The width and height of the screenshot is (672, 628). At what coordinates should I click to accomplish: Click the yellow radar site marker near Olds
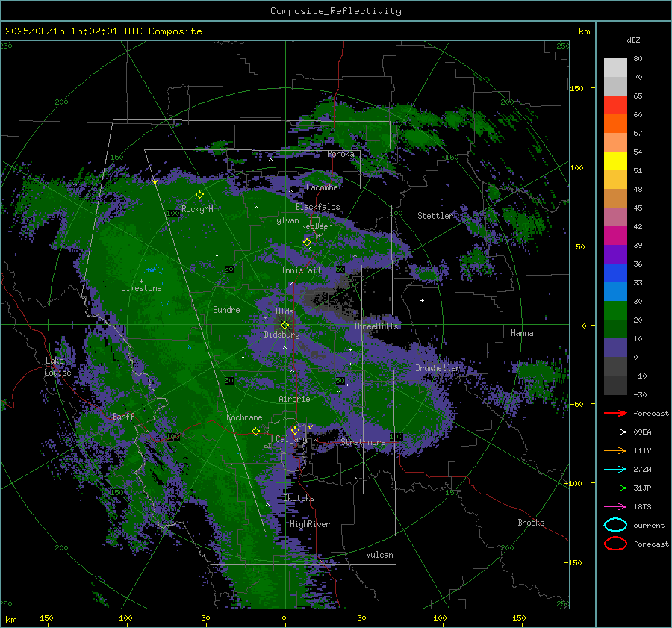(284, 326)
